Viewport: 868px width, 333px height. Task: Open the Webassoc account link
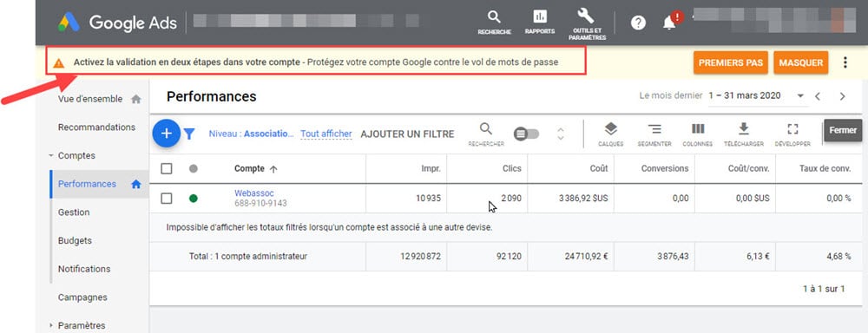pos(254,193)
